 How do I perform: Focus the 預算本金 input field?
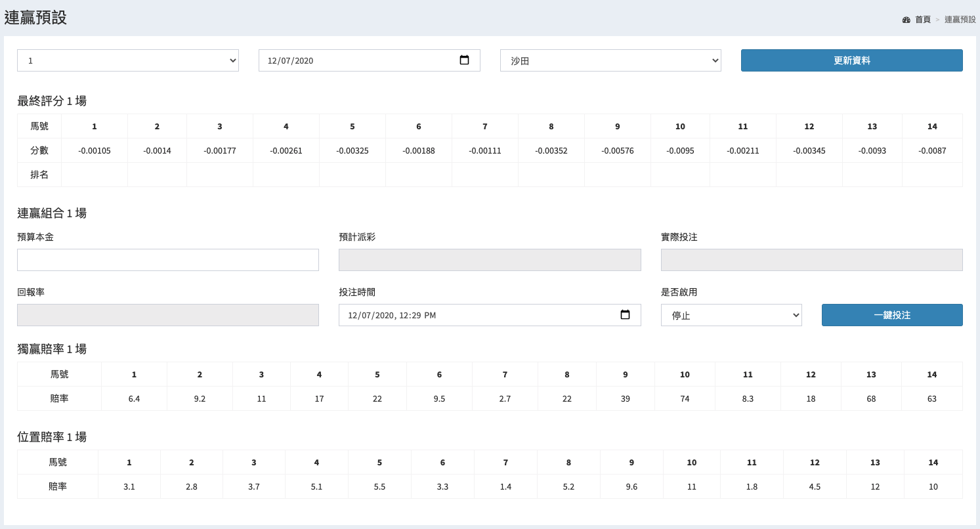(168, 260)
